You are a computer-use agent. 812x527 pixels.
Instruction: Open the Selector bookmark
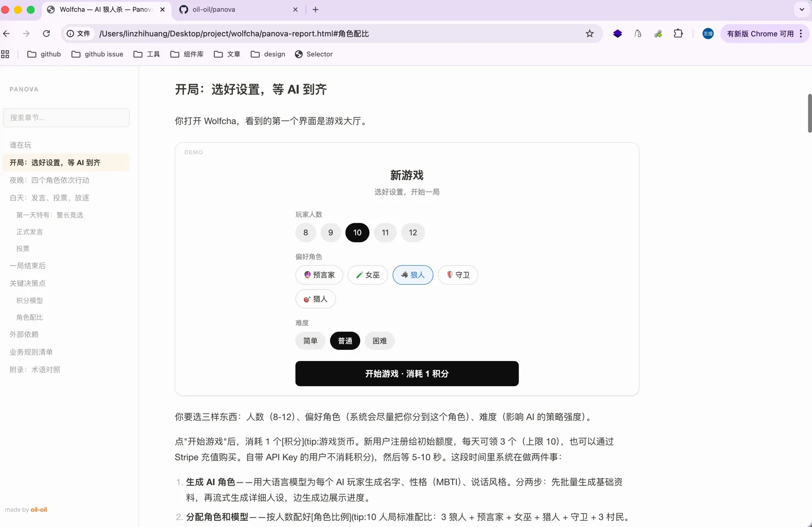pos(314,54)
